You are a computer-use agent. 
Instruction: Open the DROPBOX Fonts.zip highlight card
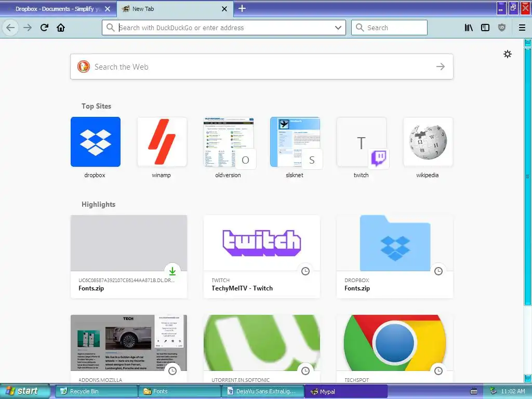pyautogui.click(x=395, y=257)
